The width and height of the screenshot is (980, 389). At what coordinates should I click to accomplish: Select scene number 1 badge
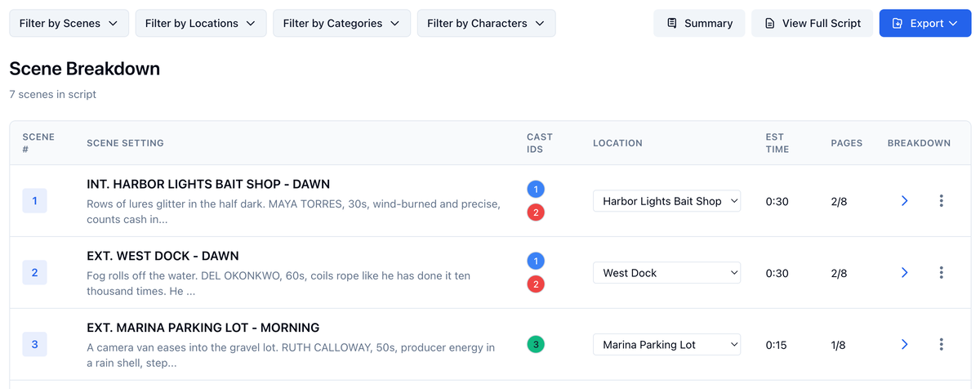[34, 201]
